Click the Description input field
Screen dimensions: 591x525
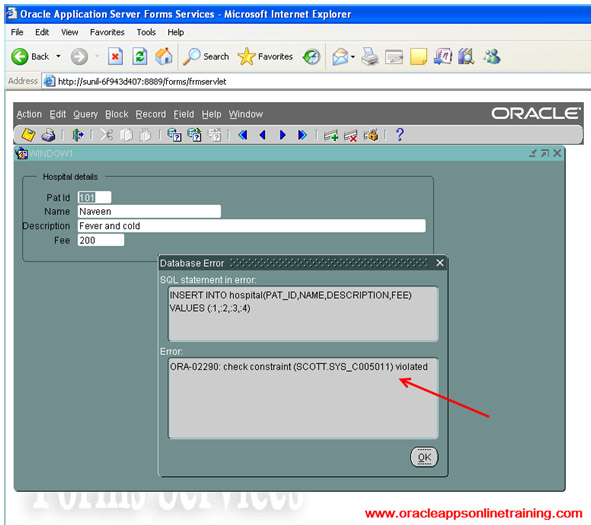point(251,226)
